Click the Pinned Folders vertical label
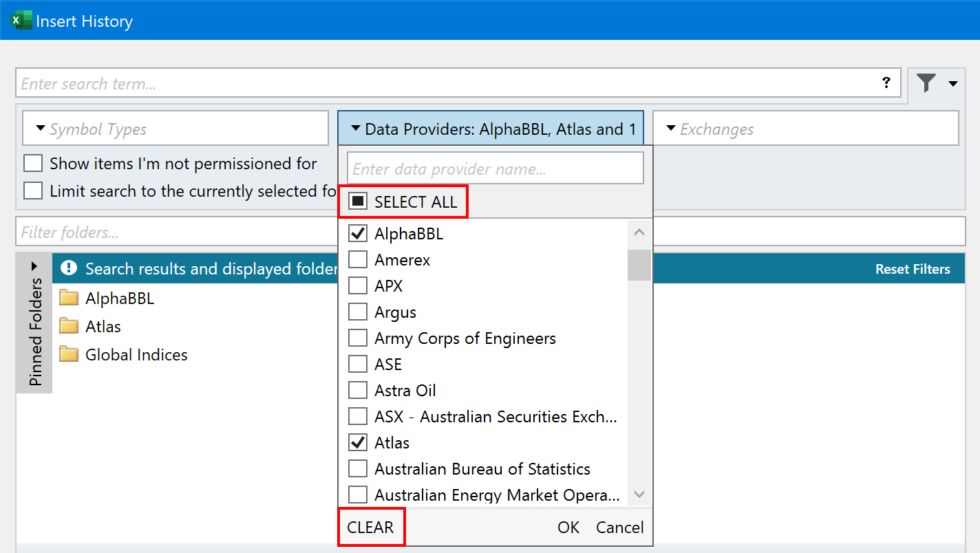 click(x=35, y=332)
